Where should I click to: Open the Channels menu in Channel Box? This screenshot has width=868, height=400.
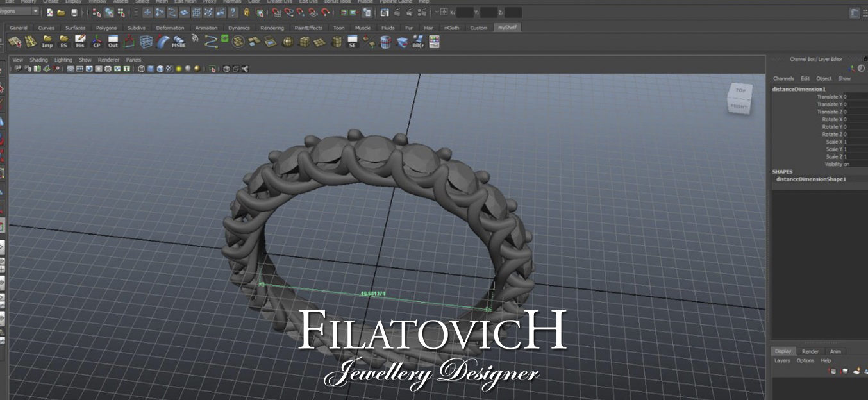[783, 78]
